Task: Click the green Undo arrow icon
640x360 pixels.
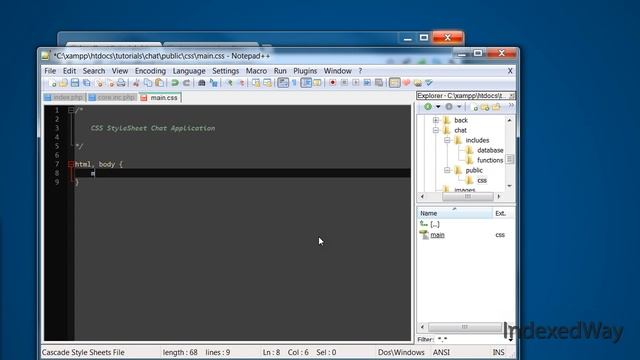Action: pos(175,83)
